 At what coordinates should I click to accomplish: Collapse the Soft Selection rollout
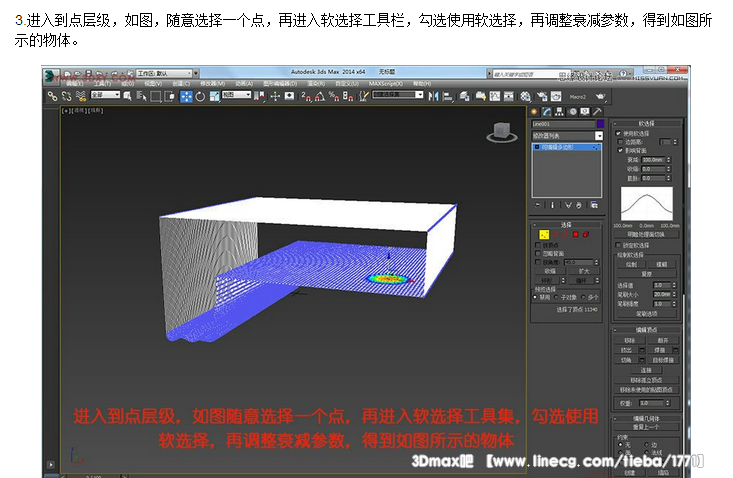click(647, 123)
